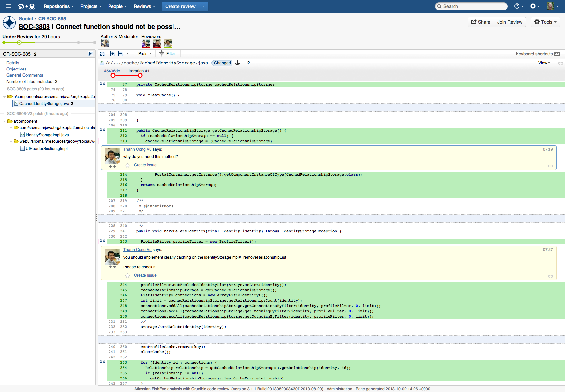Click the Join Review button
The image size is (565, 392).
(x=510, y=22)
